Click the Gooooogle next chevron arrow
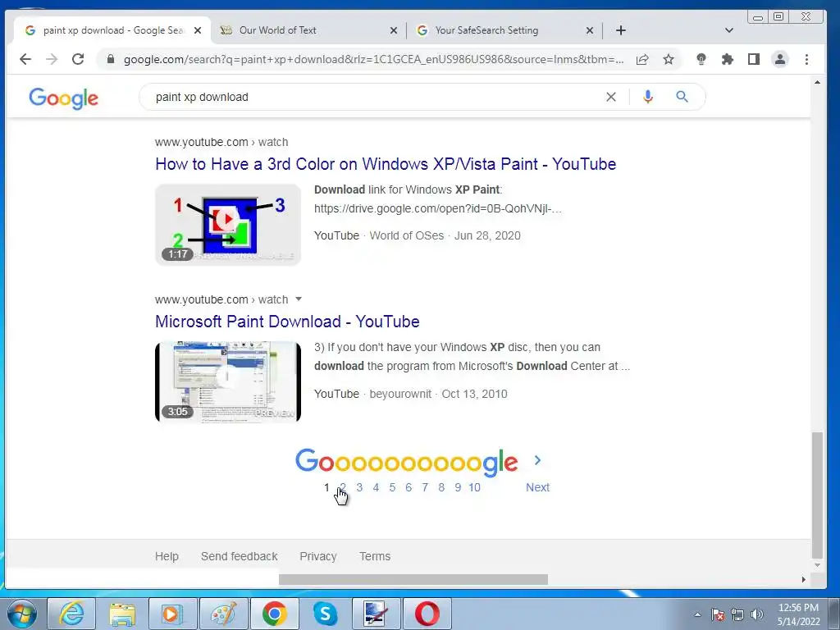The width and height of the screenshot is (840, 630). coord(537,460)
